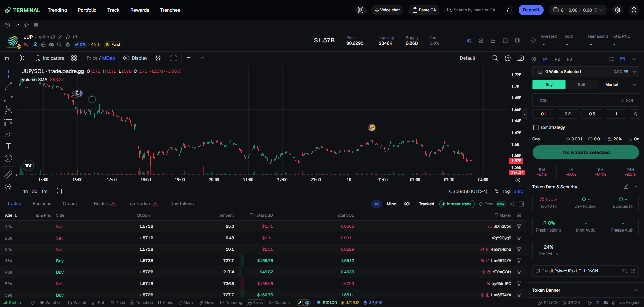
Task: Toggle MCap column swap arrows
Action: [151, 215]
